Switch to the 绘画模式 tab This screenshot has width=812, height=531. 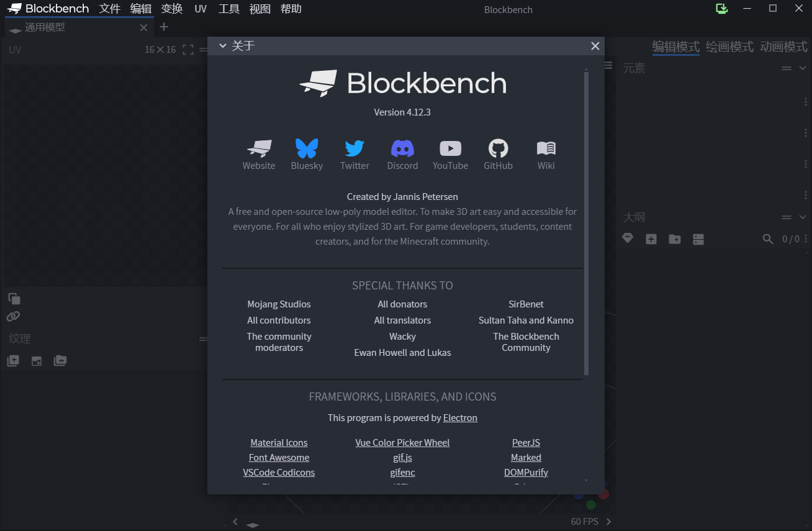coord(729,47)
